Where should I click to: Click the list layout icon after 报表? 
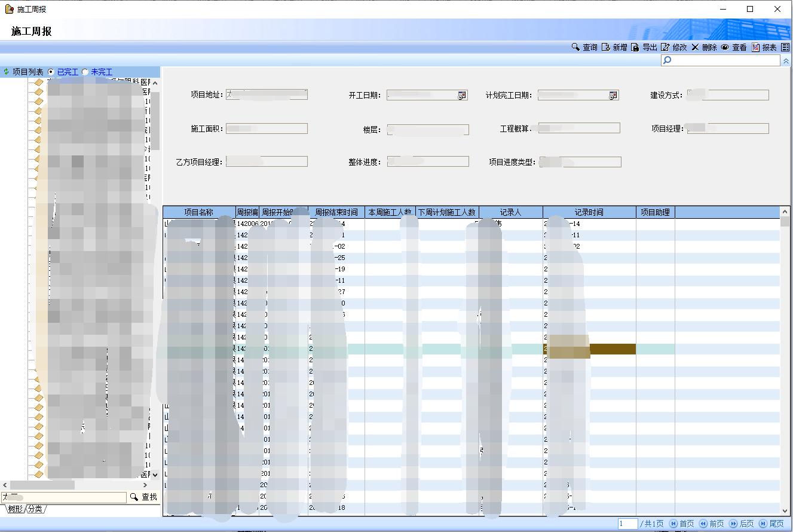(785, 47)
